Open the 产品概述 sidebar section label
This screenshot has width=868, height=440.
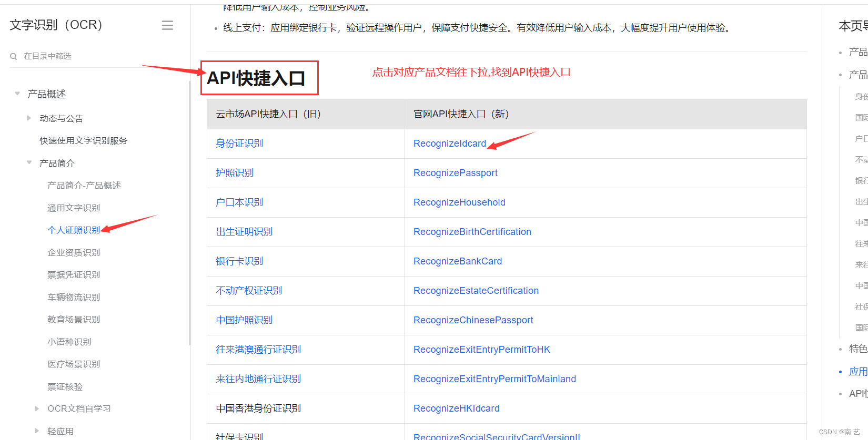(47, 94)
